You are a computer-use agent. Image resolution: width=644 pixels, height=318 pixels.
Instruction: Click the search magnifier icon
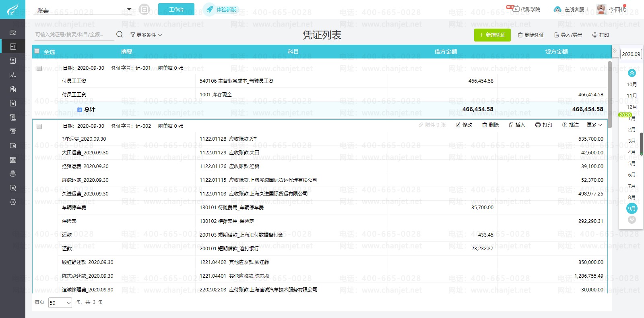[x=120, y=35]
